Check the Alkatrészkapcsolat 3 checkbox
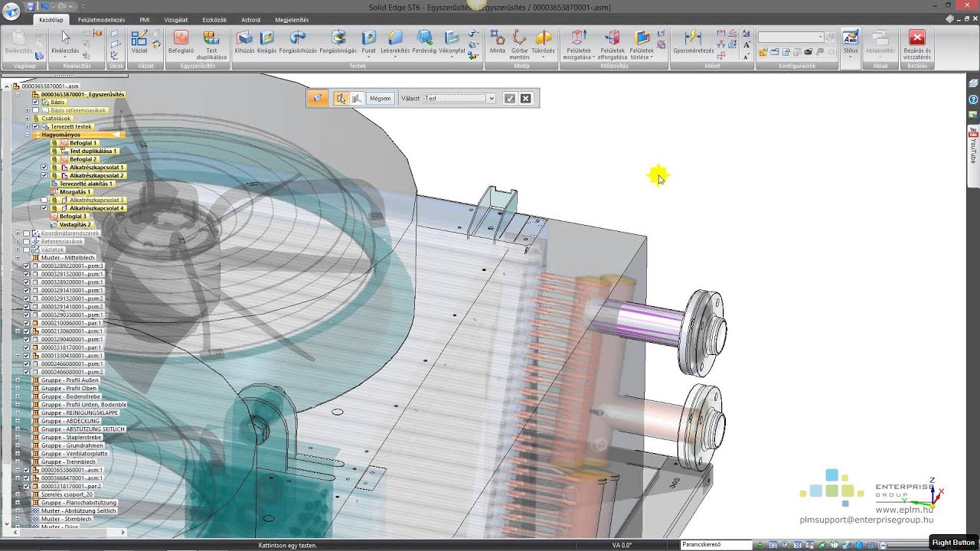This screenshot has height=551, width=980. (x=44, y=200)
